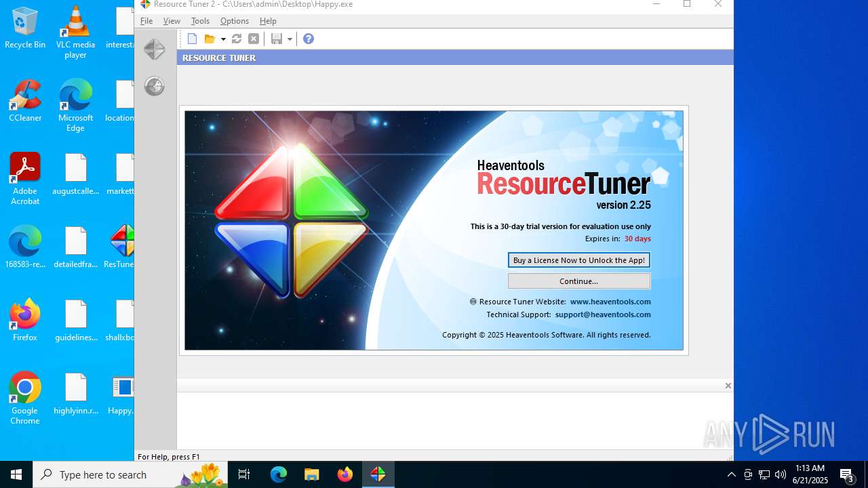Click the New file toolbar icon
868x488 pixels.
[193, 39]
